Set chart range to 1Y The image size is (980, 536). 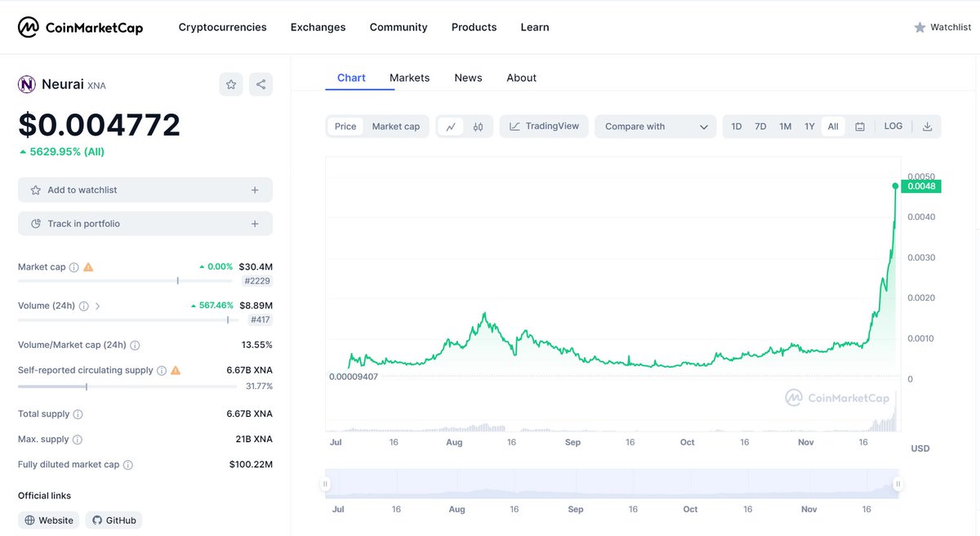point(810,127)
